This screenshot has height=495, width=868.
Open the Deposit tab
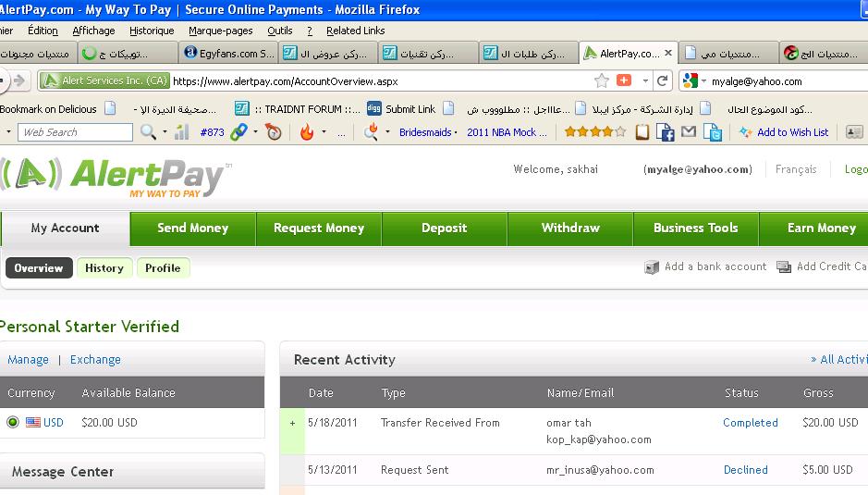(x=444, y=228)
